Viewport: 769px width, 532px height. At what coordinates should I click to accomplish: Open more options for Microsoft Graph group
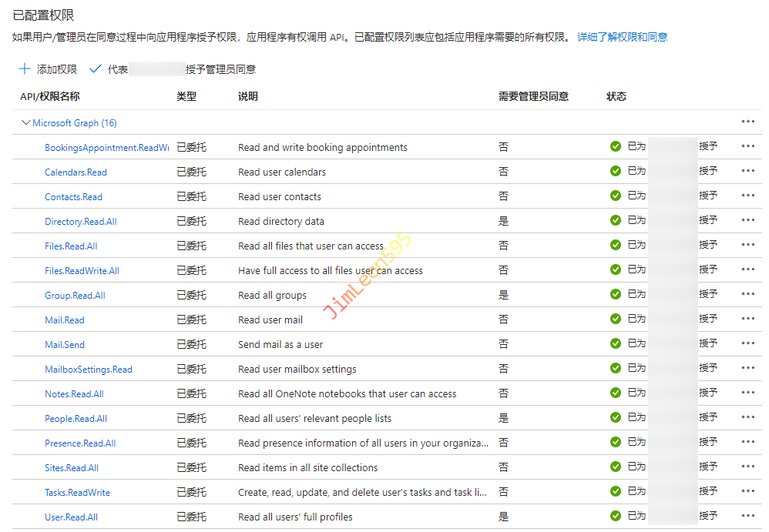[747, 122]
